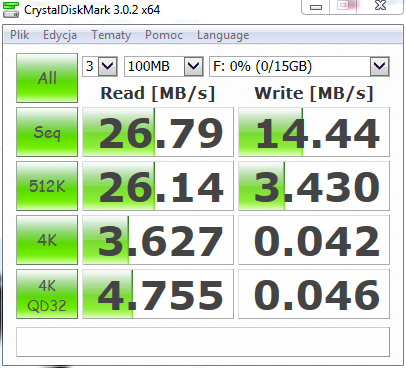Viewport: 406px width, 368px height.
Task: Start the 4K QD32 benchmark test
Action: pos(47,294)
